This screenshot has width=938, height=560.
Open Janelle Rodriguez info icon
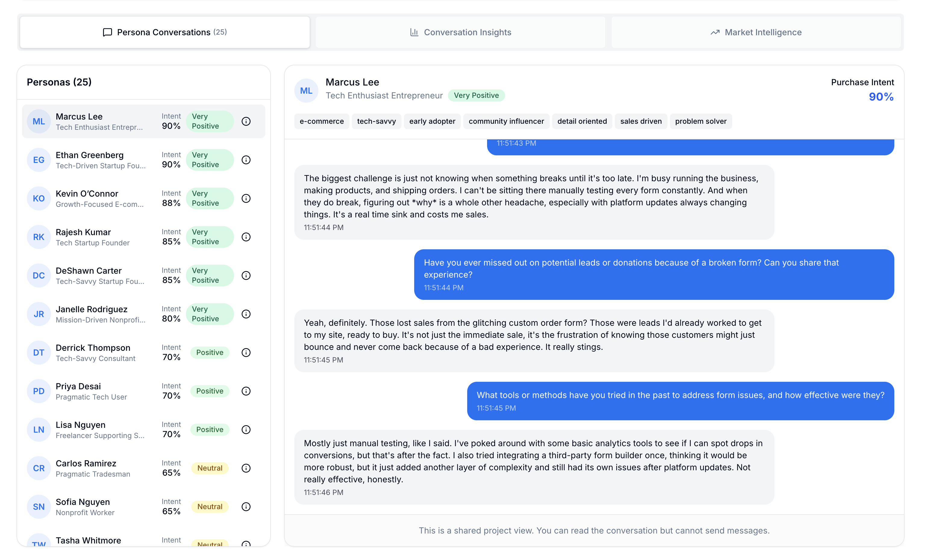pos(246,314)
